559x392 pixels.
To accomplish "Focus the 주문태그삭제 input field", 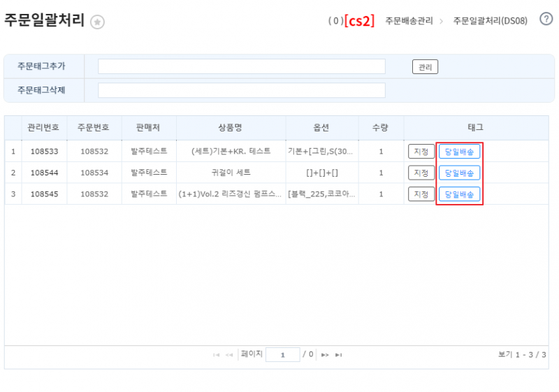I will (242, 90).
